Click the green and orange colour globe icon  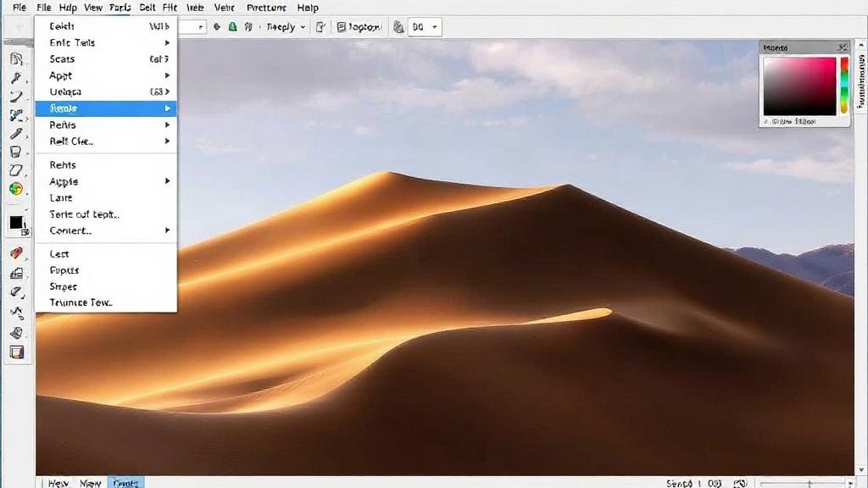pos(16,189)
